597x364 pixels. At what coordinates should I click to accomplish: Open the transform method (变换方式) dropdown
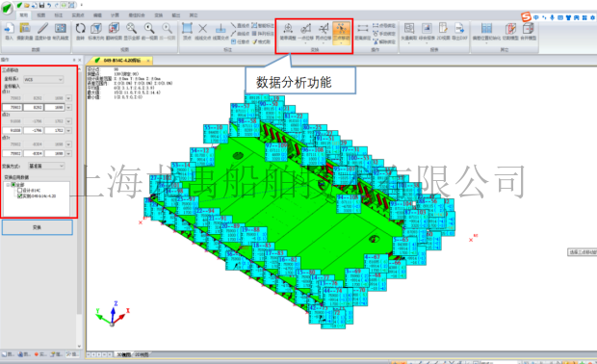point(46,166)
